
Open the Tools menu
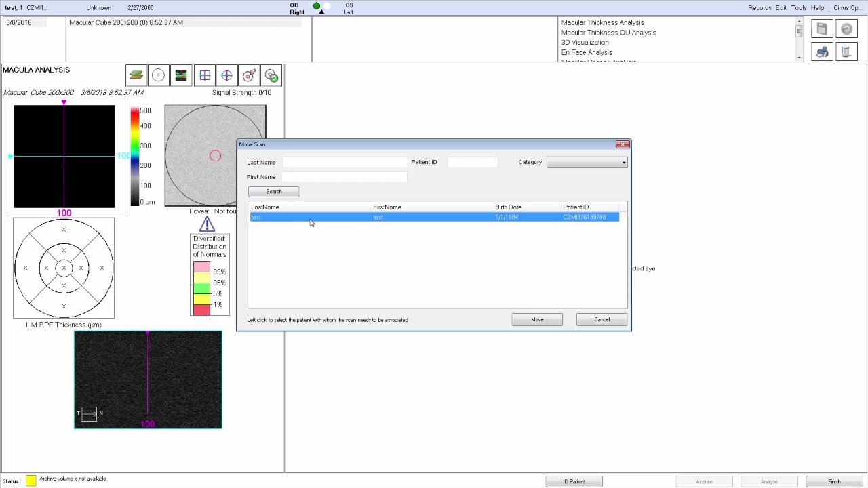click(x=799, y=8)
